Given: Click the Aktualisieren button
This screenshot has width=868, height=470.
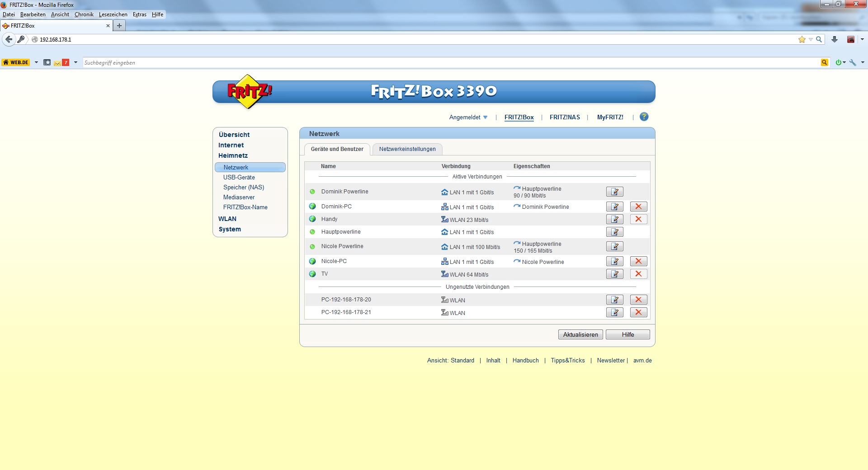Looking at the screenshot, I should point(580,334).
